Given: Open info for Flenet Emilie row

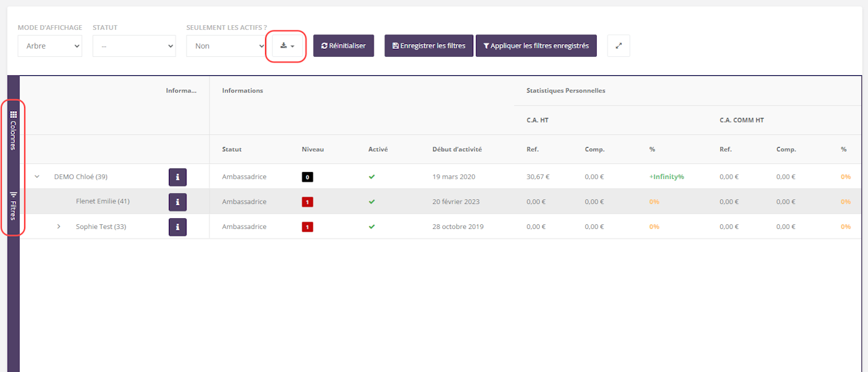Looking at the screenshot, I should click(x=177, y=202).
